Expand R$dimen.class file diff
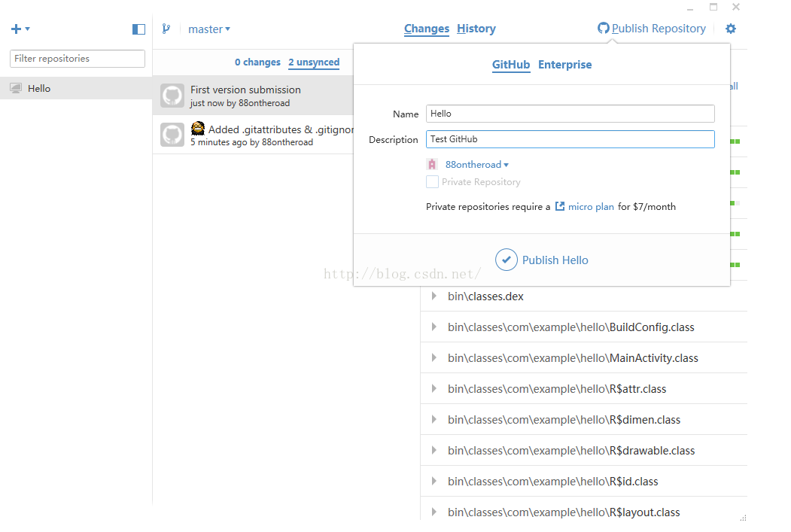 pos(434,419)
